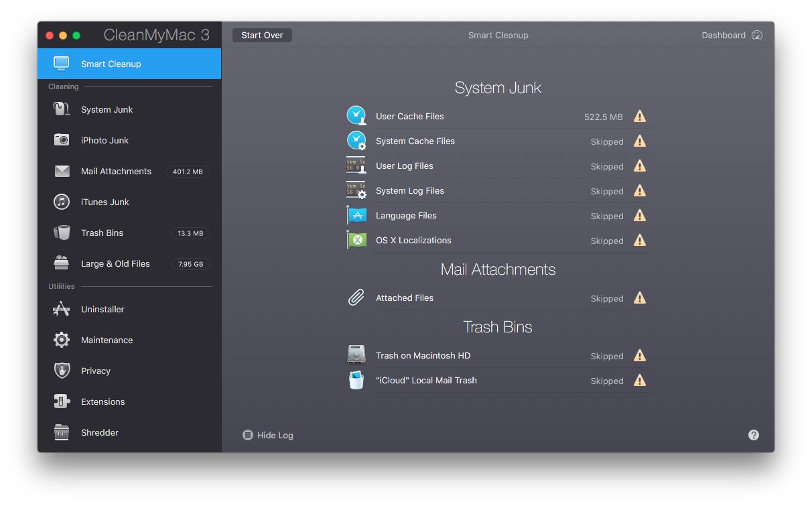Open the Privacy utility
The width and height of the screenshot is (812, 506).
coord(129,371)
